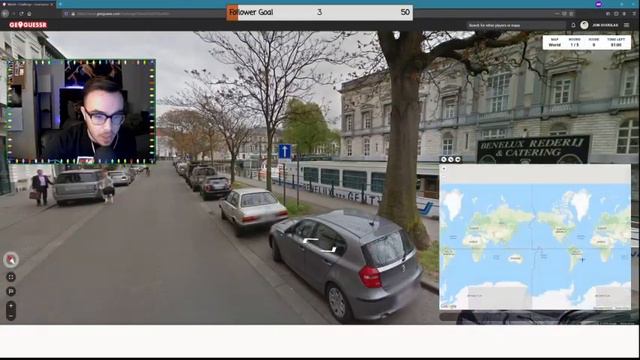Open the browser application menu
Screen dimensions: 640x360
coord(633,14)
